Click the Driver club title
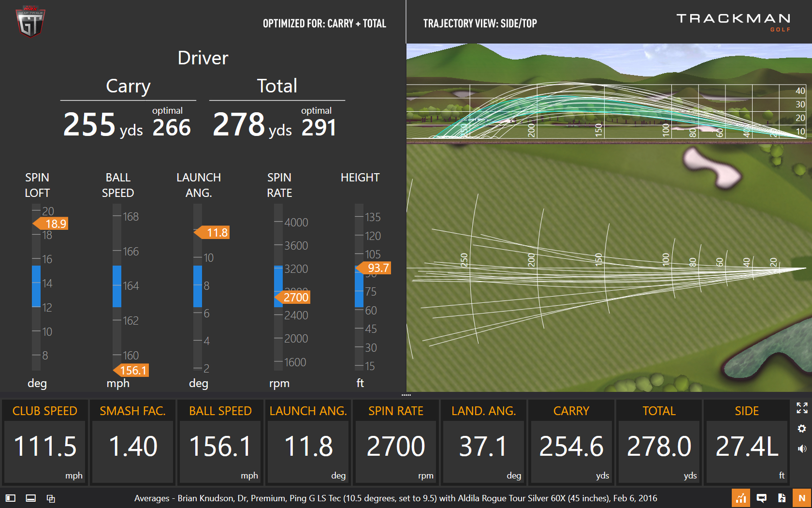 [203, 58]
